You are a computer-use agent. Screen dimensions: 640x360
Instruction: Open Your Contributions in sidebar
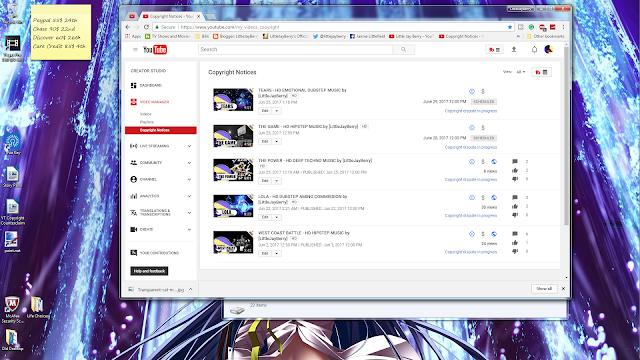[159, 253]
